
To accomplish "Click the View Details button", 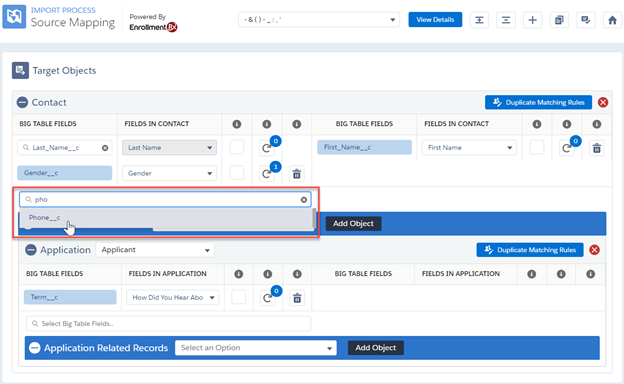I will (435, 19).
